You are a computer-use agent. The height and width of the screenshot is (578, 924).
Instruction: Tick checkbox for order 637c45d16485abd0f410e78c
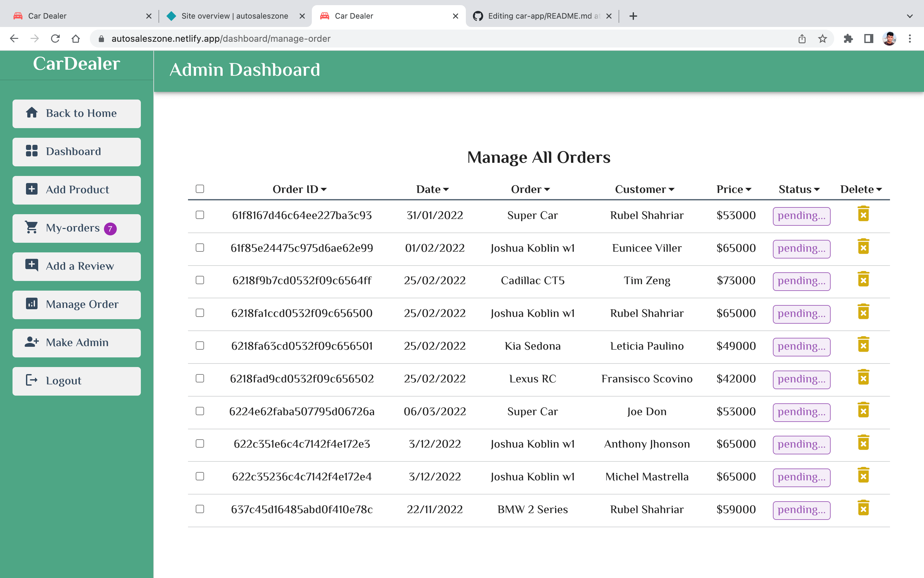[200, 509]
